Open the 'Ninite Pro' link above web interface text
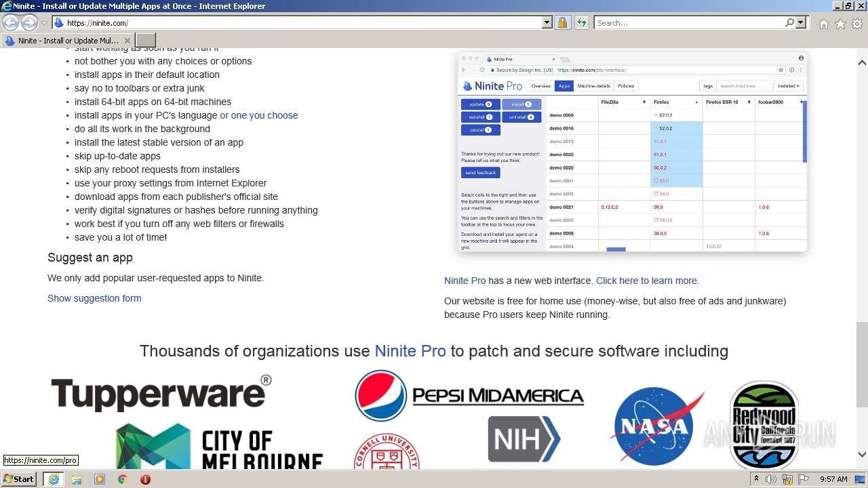Viewport: 868px width, 488px height. click(465, 281)
